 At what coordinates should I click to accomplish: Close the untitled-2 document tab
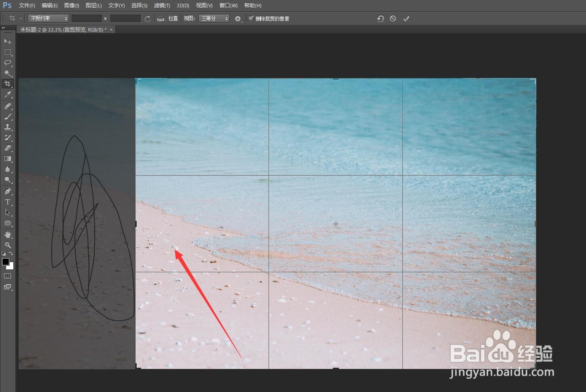(x=112, y=30)
